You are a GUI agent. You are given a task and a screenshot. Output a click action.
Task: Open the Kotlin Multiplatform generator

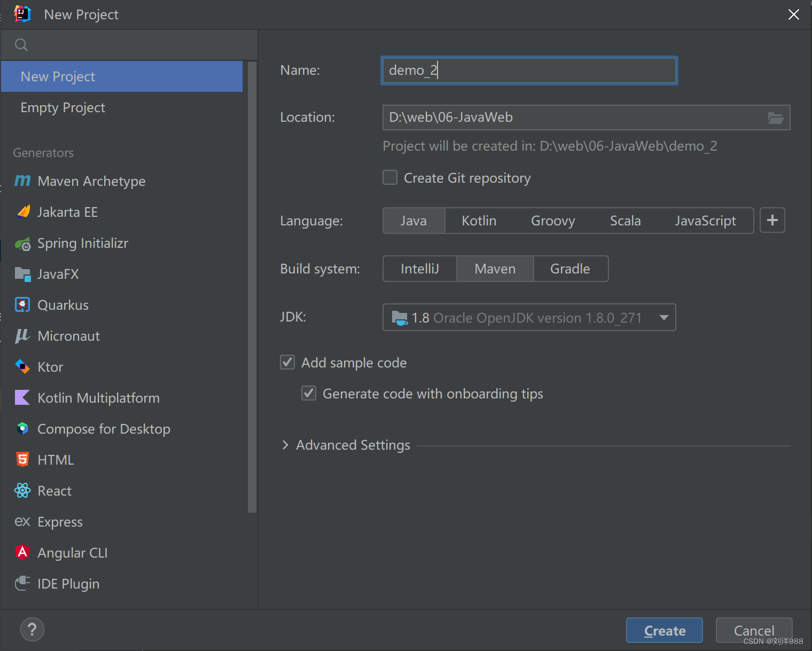pos(122,398)
